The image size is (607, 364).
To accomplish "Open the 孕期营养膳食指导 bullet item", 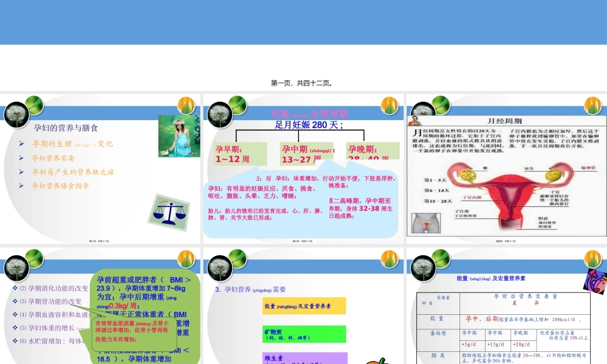I will [59, 186].
